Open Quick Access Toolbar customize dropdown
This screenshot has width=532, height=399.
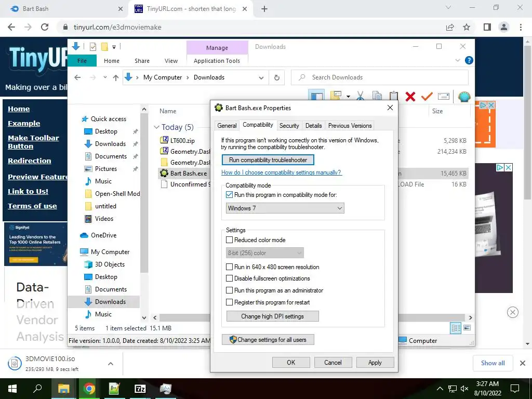(114, 47)
